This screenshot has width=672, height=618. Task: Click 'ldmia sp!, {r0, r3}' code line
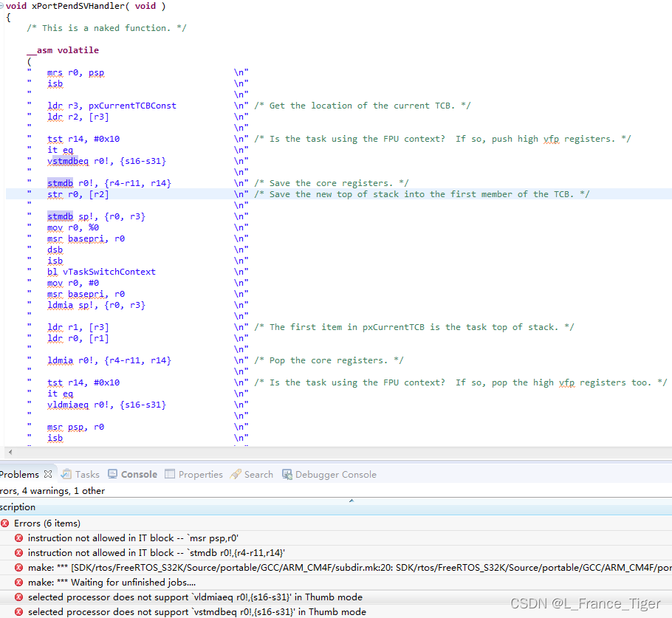click(x=96, y=305)
